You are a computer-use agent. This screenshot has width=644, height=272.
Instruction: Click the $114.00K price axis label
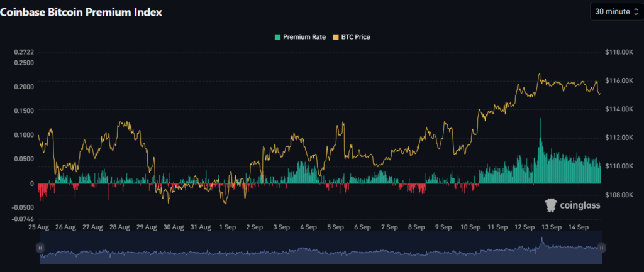coord(619,109)
